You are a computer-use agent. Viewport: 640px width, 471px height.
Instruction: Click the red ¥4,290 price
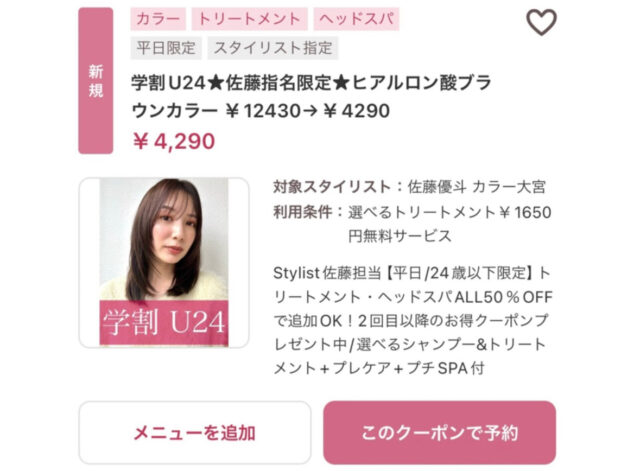[174, 141]
